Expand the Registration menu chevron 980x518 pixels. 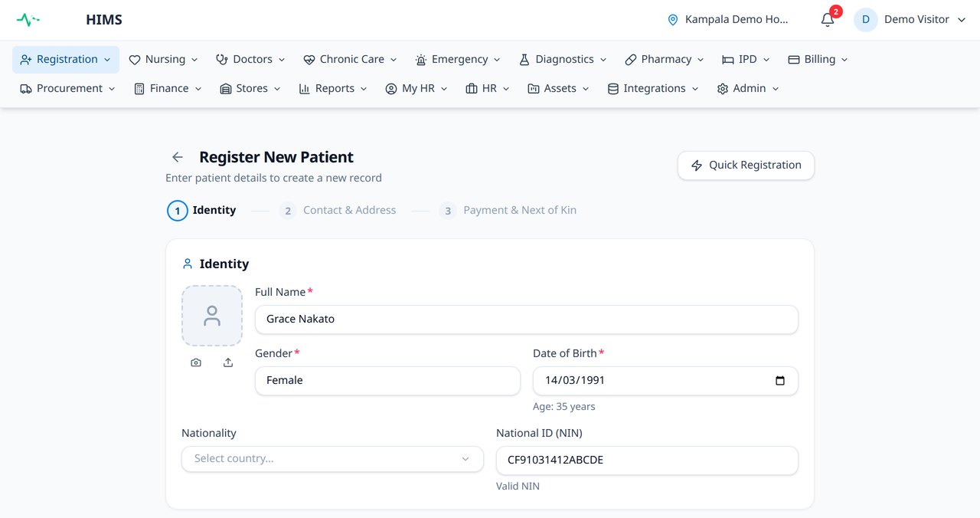[x=107, y=60]
